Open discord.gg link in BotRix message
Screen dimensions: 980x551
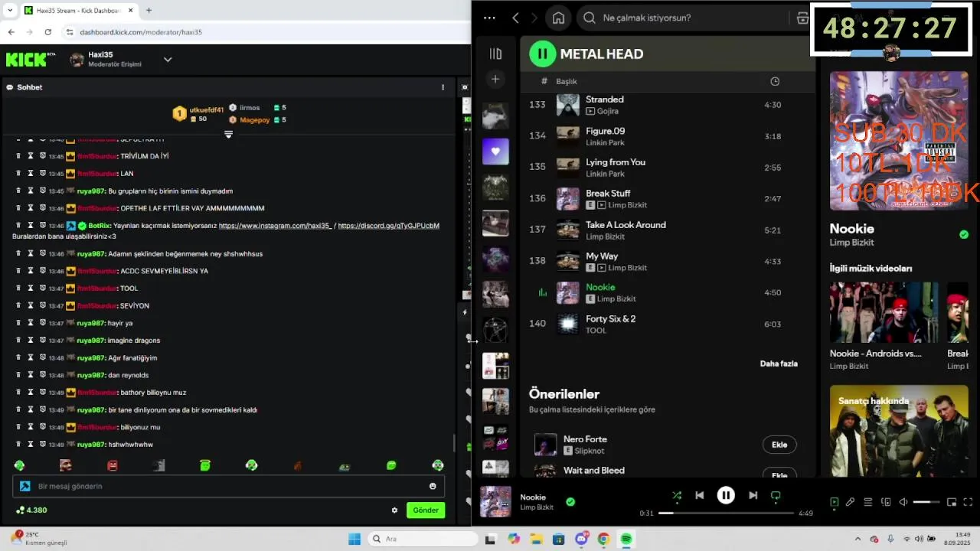click(x=388, y=226)
